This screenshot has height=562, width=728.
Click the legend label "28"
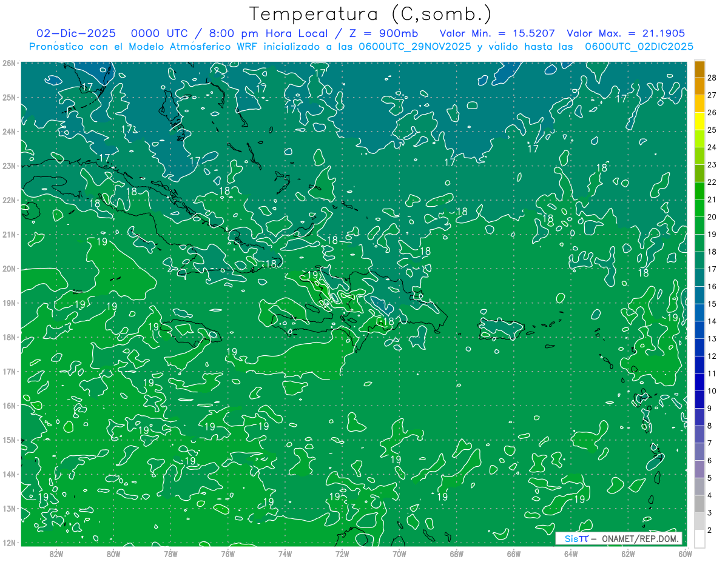712,78
